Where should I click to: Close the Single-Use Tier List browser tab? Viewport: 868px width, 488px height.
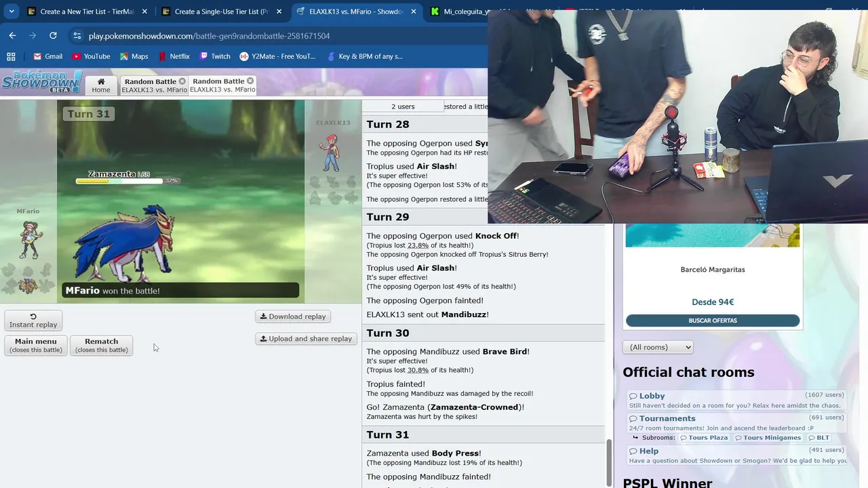(279, 12)
